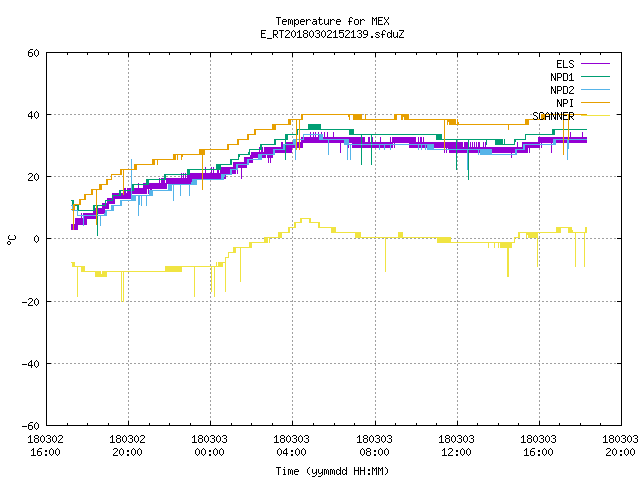
Task: Click the x-axis label '180303 20:00'
Action: click(x=620, y=446)
